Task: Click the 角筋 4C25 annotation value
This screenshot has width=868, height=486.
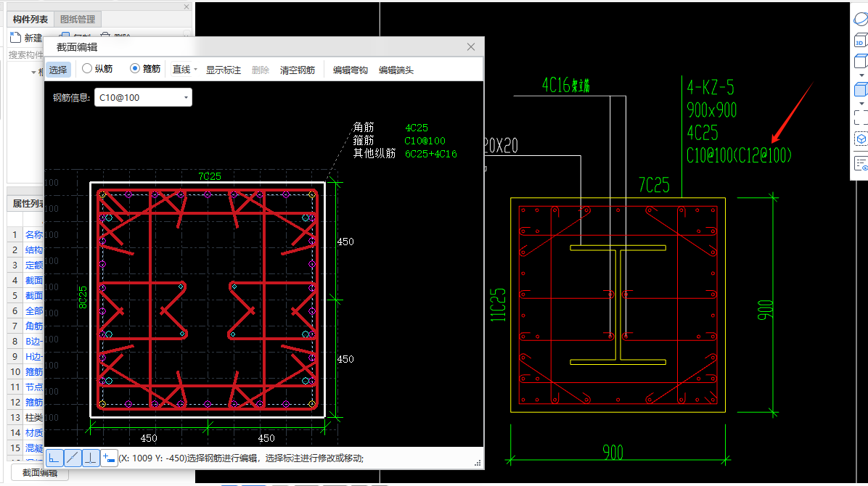Action: coord(417,128)
